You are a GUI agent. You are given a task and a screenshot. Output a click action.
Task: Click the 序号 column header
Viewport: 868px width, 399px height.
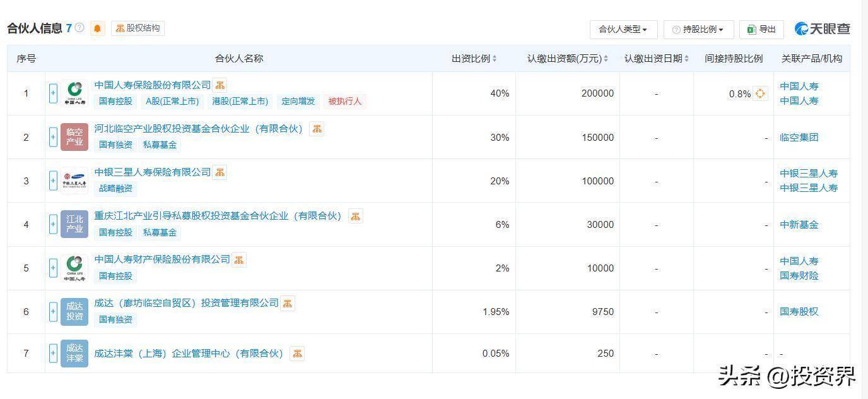tap(26, 59)
